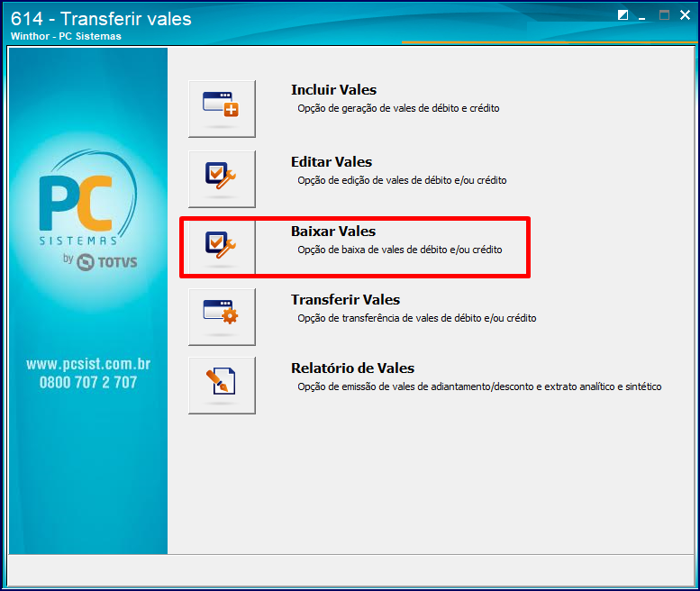Open the Relatório de Vales icon button
700x591 pixels.
pos(222,386)
